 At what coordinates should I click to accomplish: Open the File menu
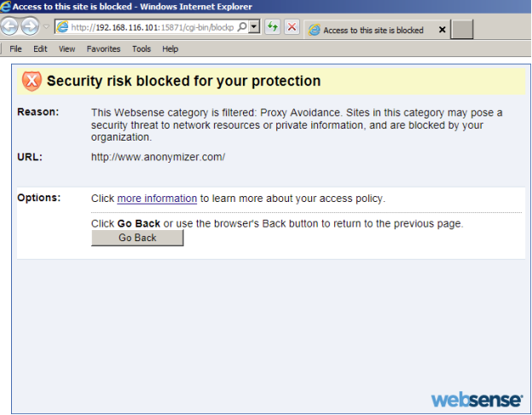[x=15, y=49]
